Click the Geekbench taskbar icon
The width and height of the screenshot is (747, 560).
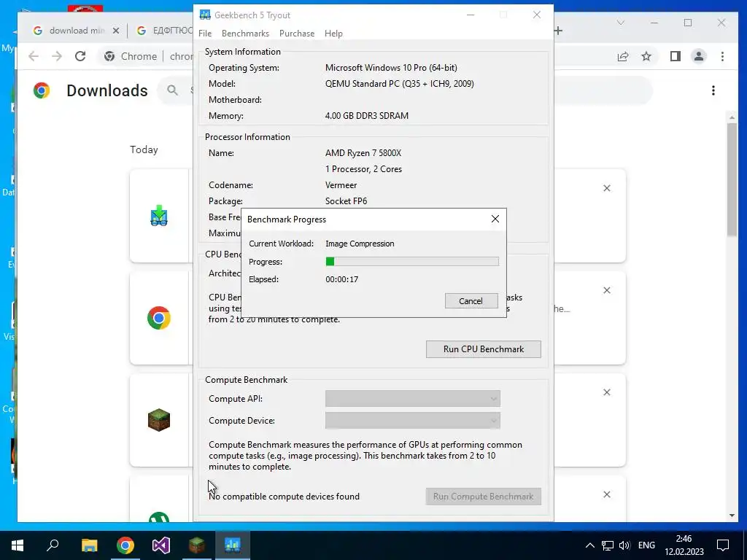point(233,545)
